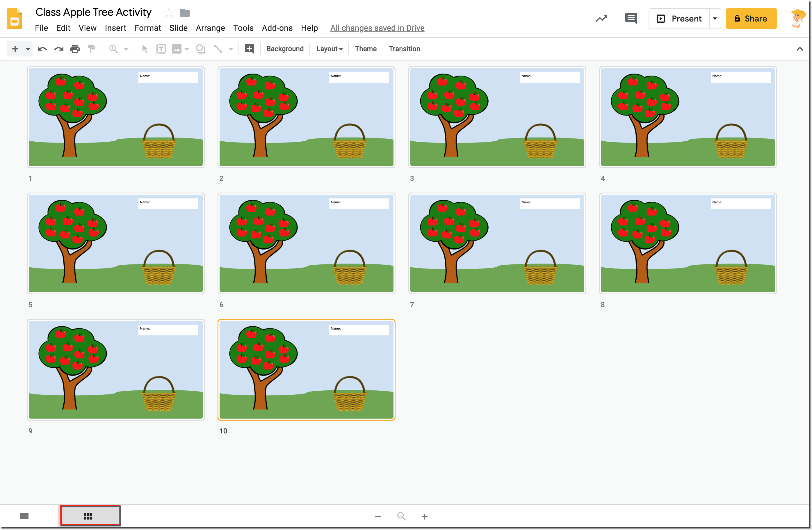Viewport: 812px width, 530px height.
Task: Select slide 5 thumbnail
Action: tap(116, 243)
